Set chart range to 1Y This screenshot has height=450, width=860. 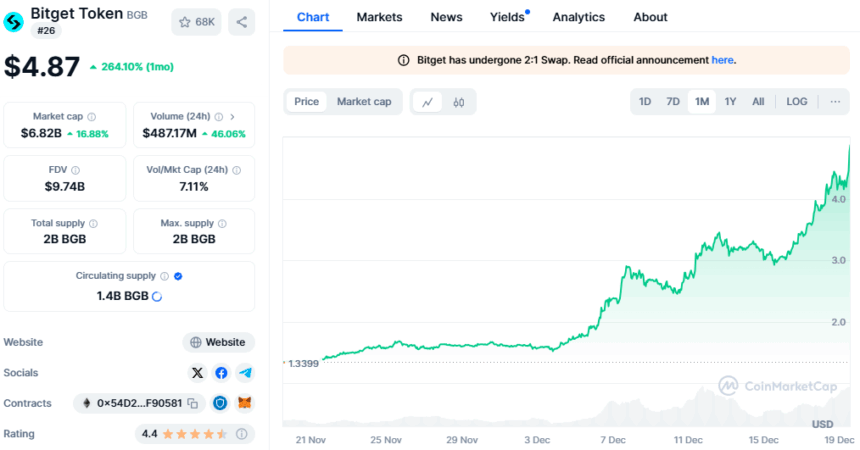coord(730,102)
